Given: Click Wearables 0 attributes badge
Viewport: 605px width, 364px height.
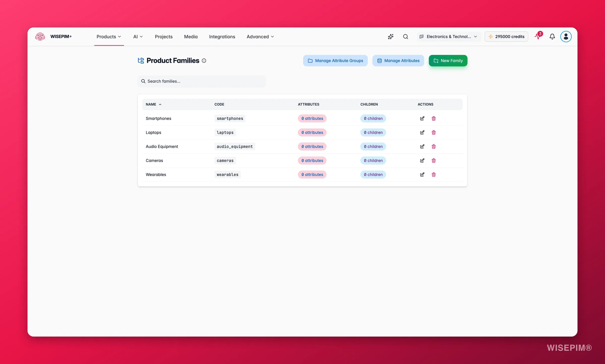Looking at the screenshot, I should (312, 175).
